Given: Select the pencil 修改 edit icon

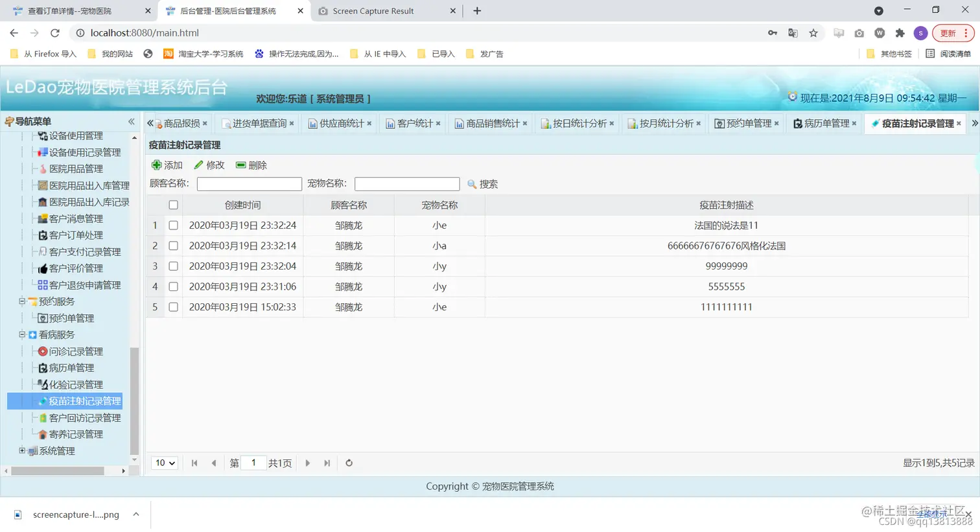Looking at the screenshot, I should pos(198,165).
